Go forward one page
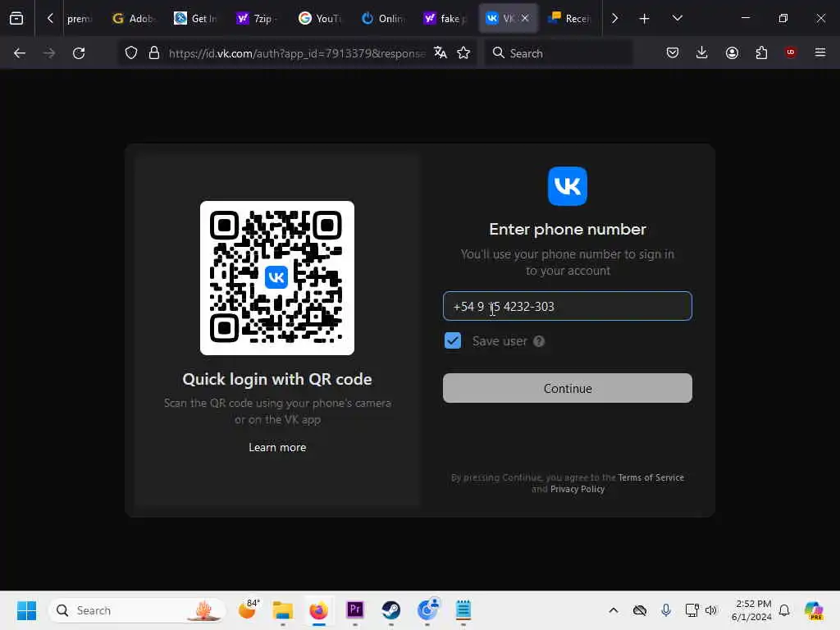Viewport: 840px width, 630px height. coord(49,53)
